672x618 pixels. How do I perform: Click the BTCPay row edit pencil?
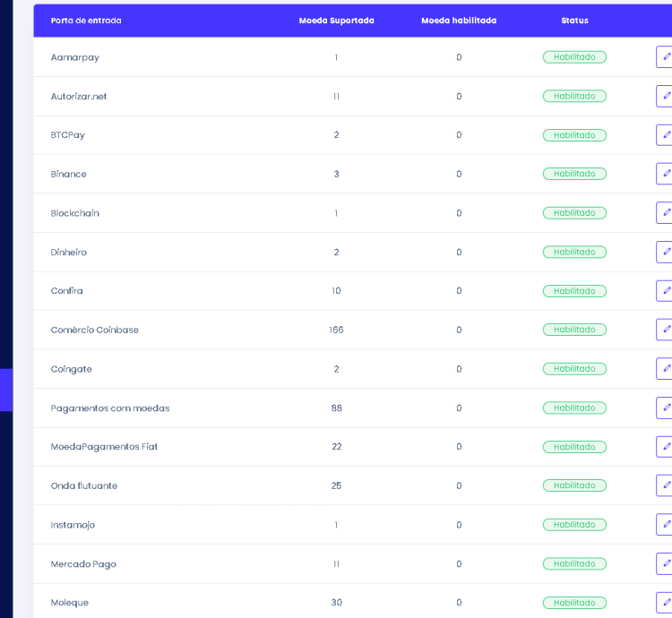(665, 135)
